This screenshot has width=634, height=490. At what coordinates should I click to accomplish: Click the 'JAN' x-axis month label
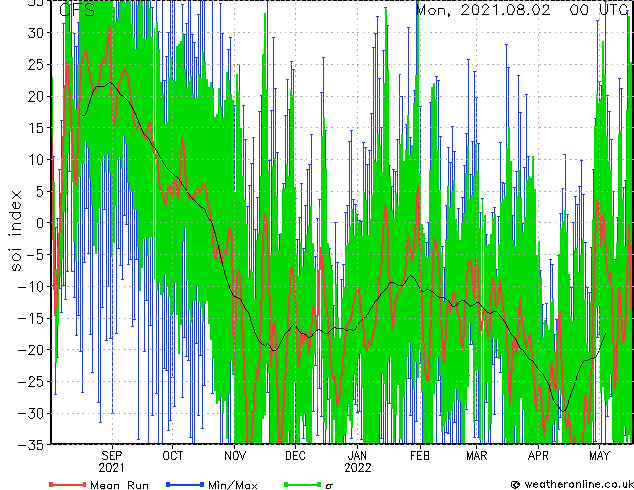[357, 456]
